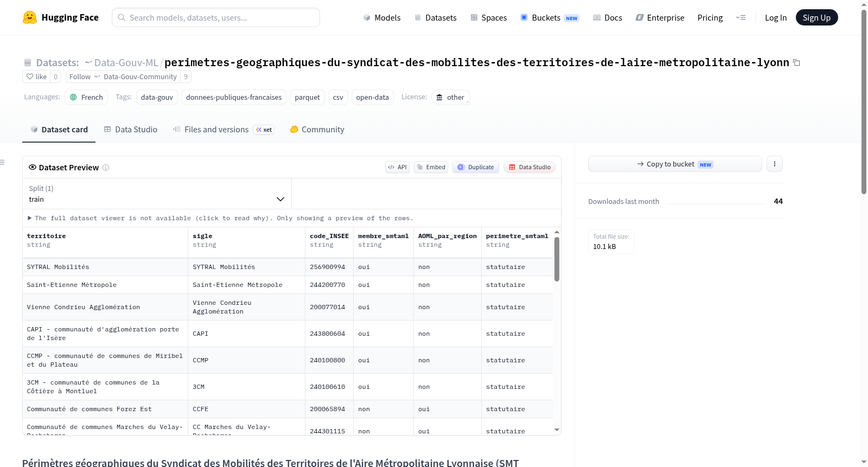Click the Embed button
The height and width of the screenshot is (467, 868).
(x=431, y=167)
